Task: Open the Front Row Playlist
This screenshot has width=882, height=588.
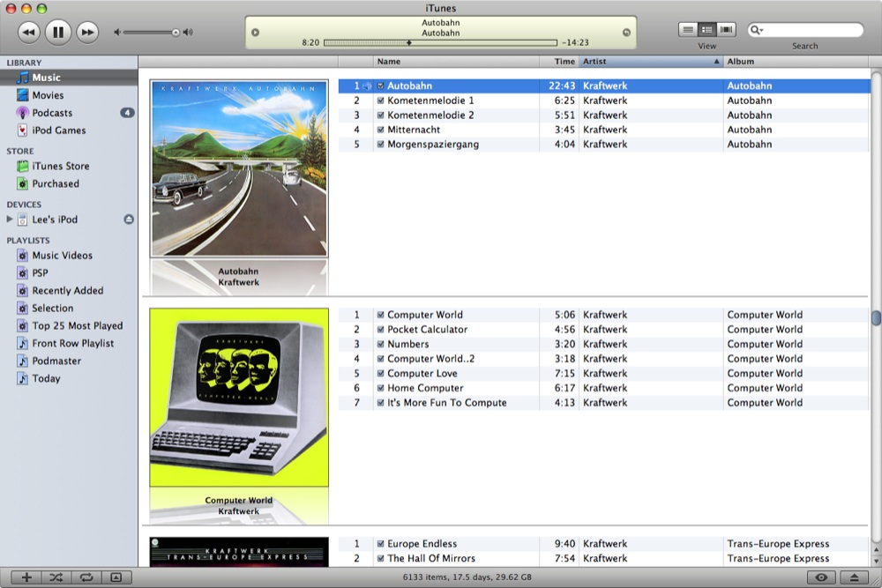Action: tap(69, 343)
